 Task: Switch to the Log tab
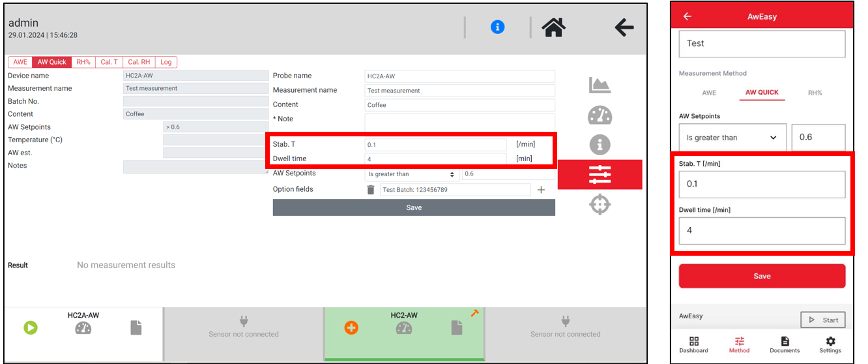point(166,62)
